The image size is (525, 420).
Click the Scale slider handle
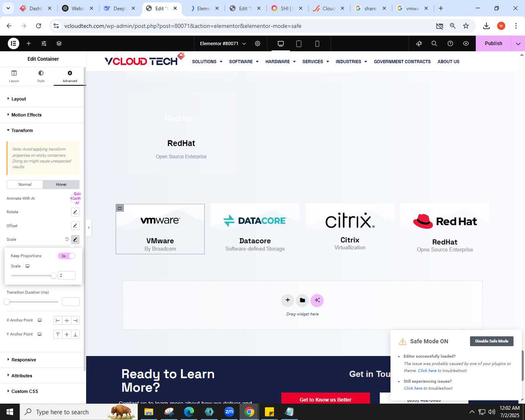(x=54, y=276)
